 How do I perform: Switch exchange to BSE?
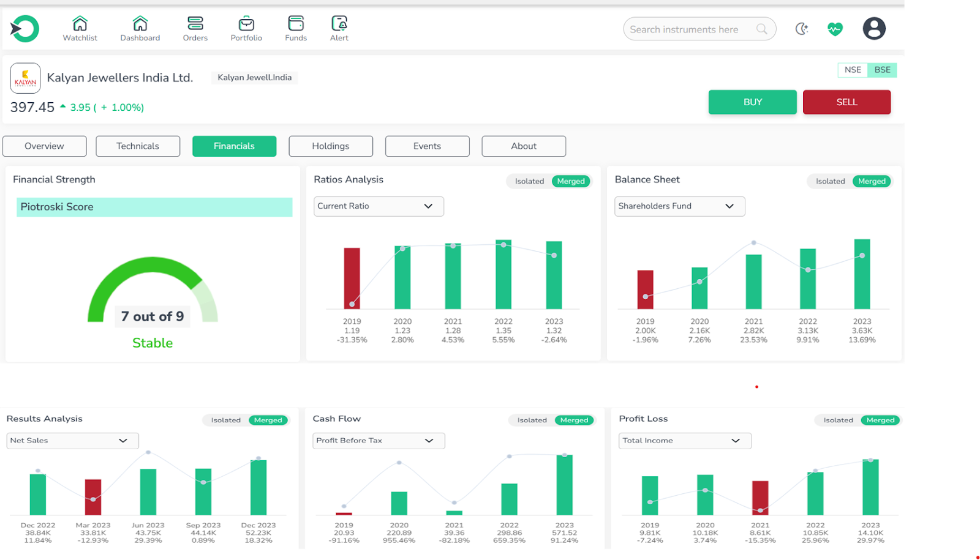click(882, 70)
